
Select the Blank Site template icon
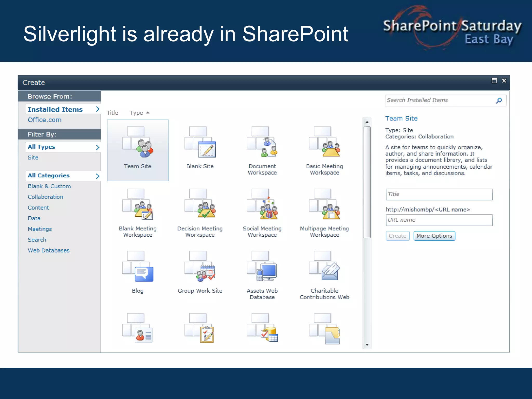200,142
